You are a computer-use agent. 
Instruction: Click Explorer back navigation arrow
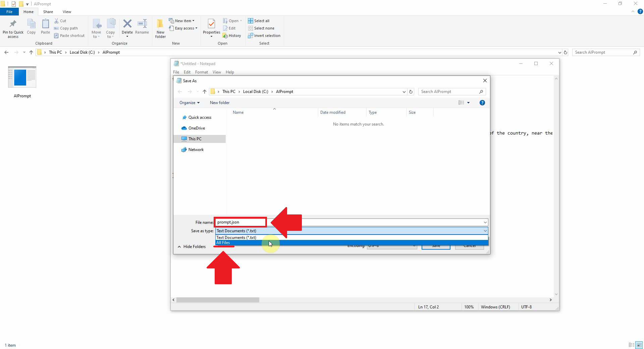[x=6, y=52]
